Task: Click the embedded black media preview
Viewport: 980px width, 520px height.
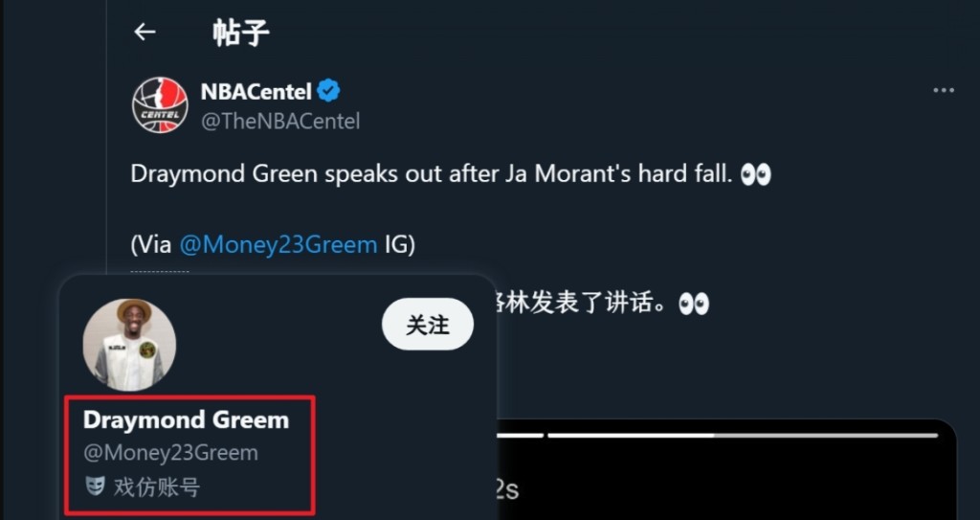Action: point(726,469)
